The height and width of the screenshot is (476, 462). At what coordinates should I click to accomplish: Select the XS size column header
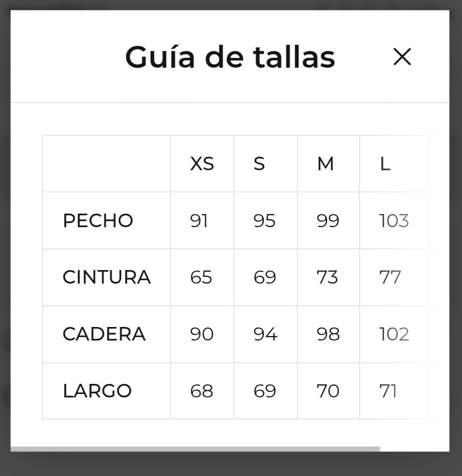coord(202,164)
